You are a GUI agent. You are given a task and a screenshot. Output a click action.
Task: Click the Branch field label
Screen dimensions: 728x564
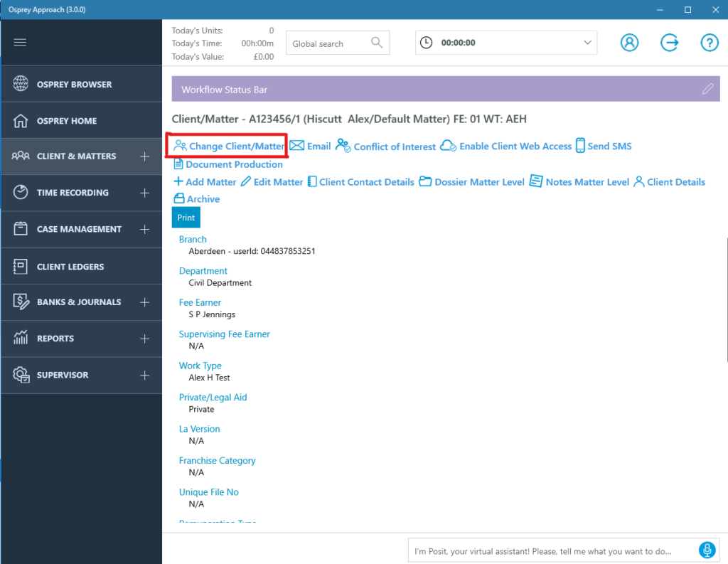(x=193, y=239)
